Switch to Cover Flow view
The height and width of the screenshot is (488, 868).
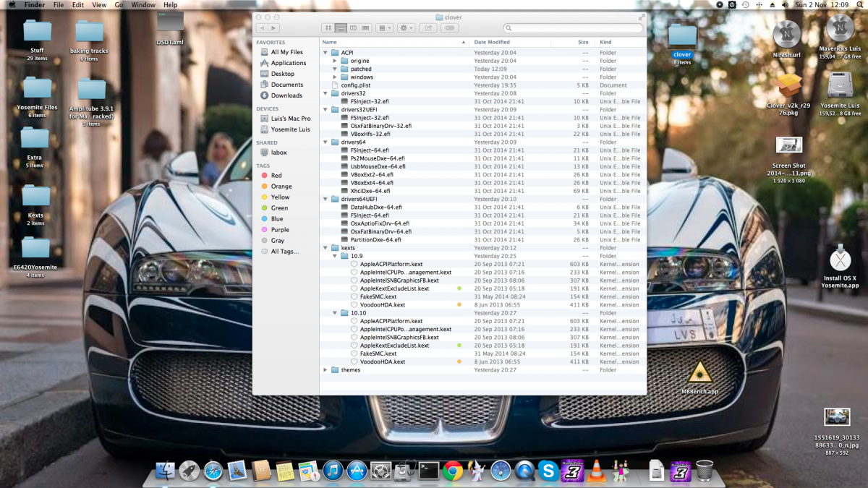click(x=365, y=28)
